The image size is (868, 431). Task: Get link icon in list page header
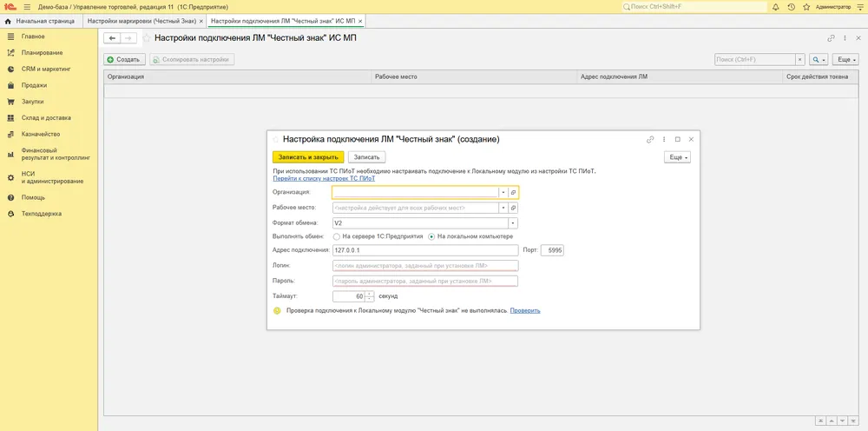point(831,38)
